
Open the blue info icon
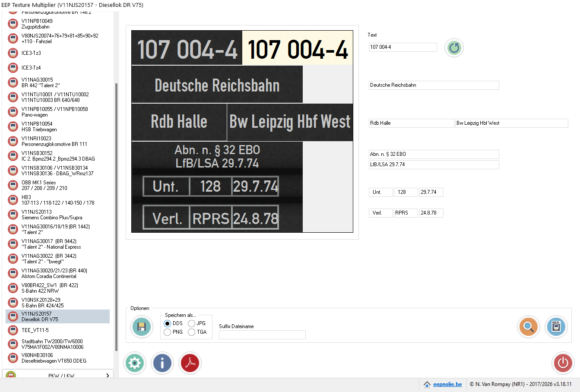coord(162,363)
